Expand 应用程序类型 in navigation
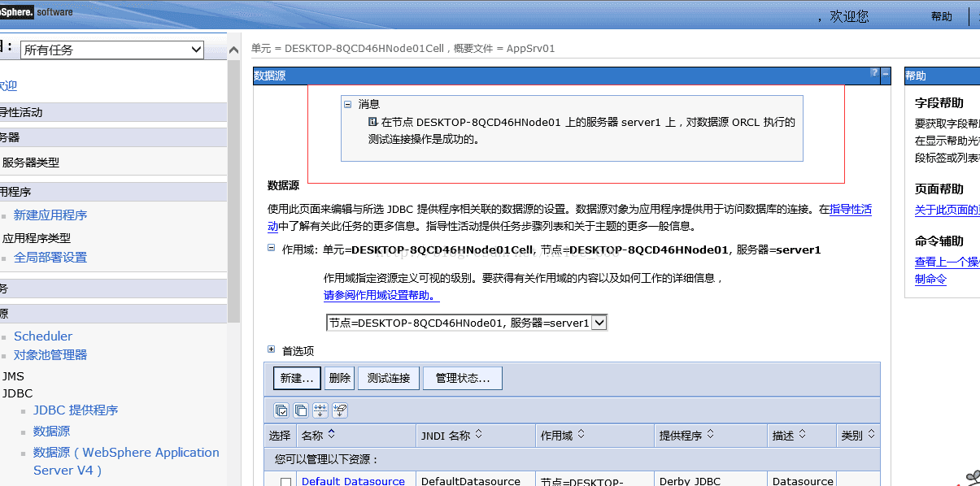The image size is (980, 486). 37,238
